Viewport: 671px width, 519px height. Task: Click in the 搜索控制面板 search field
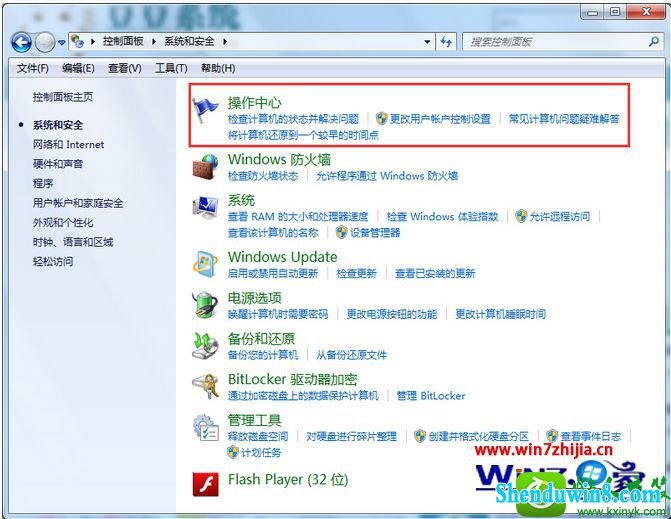pos(555,42)
